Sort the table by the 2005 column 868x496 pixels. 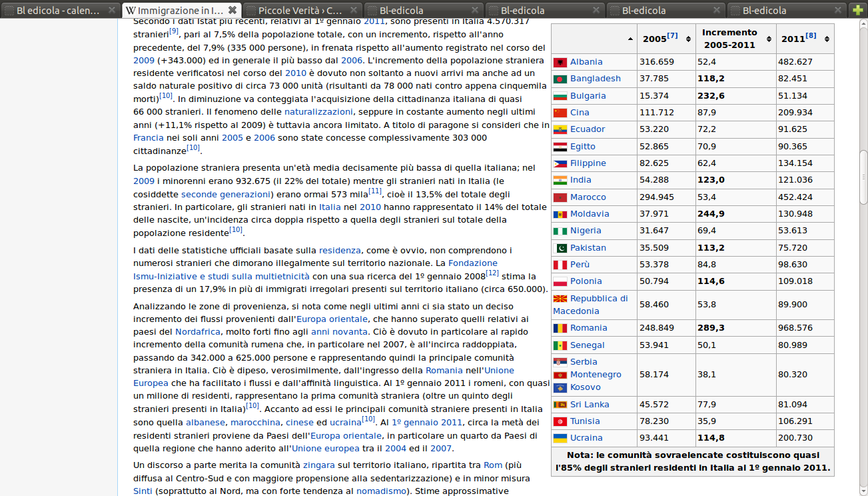pyautogui.click(x=687, y=39)
